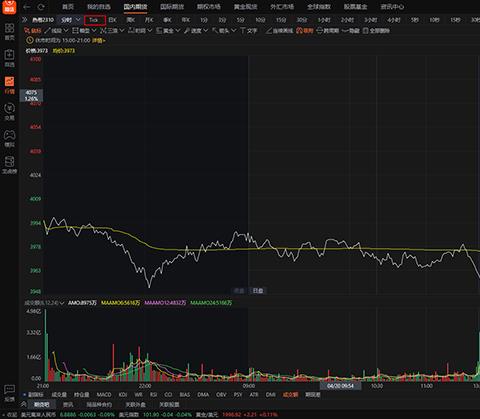
Task: Click the 04/20 09:54 time marker
Action: (340, 386)
